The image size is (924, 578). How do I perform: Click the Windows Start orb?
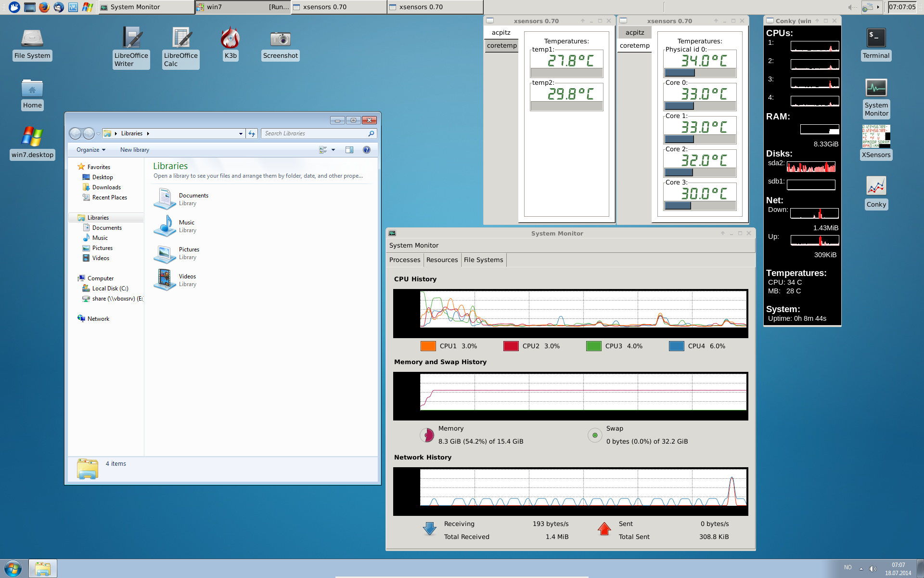tap(13, 568)
